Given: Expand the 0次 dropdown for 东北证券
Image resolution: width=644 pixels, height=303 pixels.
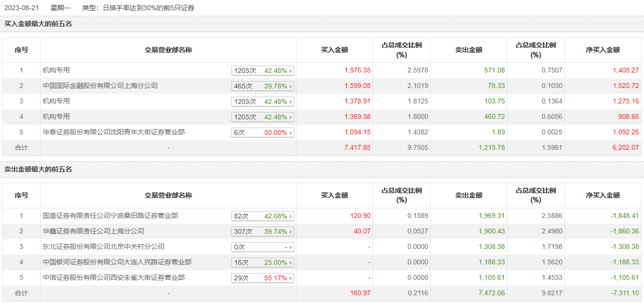Looking at the screenshot, I should 291,247.
